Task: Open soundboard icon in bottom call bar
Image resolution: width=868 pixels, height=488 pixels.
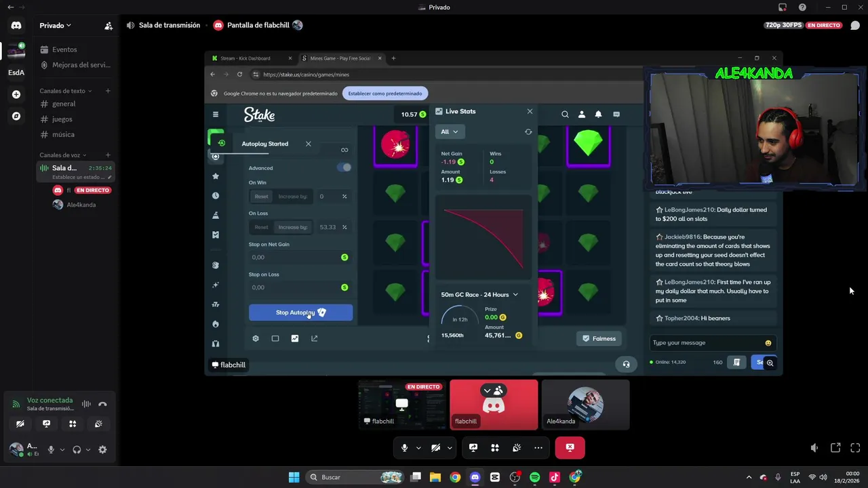Action: pyautogui.click(x=517, y=447)
